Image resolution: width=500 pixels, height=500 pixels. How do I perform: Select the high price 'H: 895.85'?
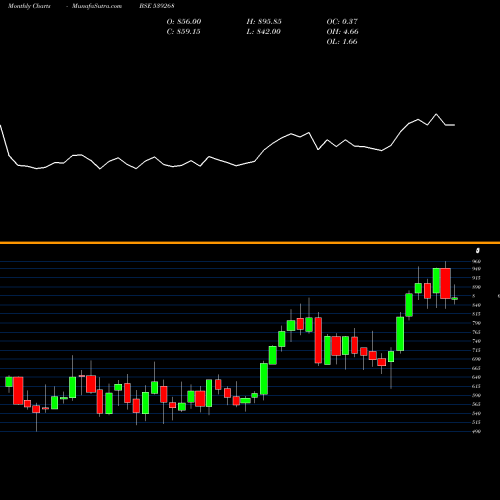264,22
